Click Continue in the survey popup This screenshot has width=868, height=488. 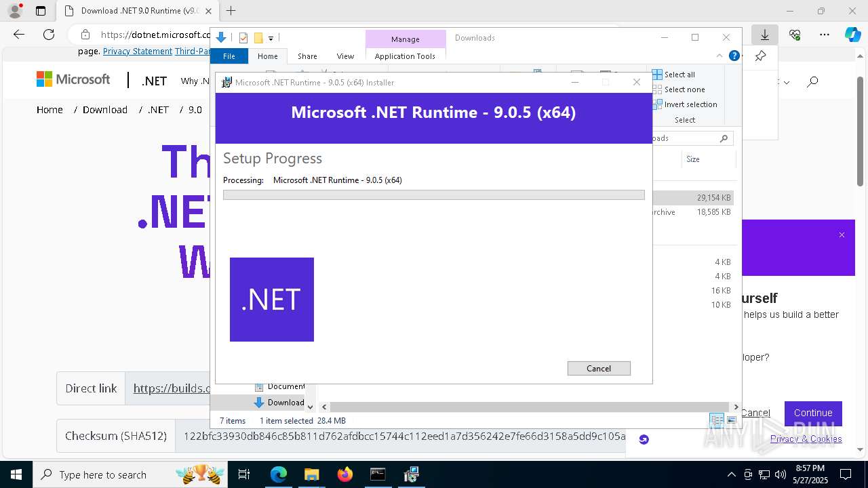813,413
